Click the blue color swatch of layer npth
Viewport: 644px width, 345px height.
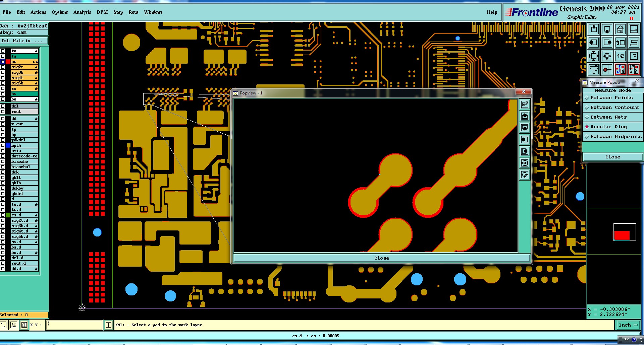8,145
